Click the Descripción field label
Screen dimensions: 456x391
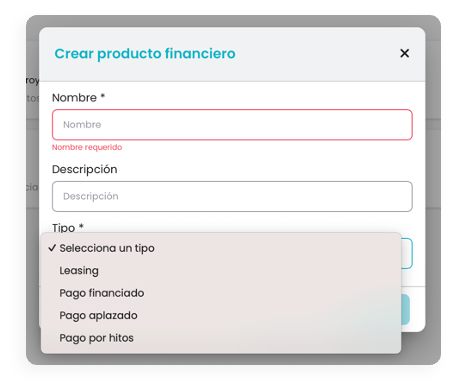click(x=85, y=169)
